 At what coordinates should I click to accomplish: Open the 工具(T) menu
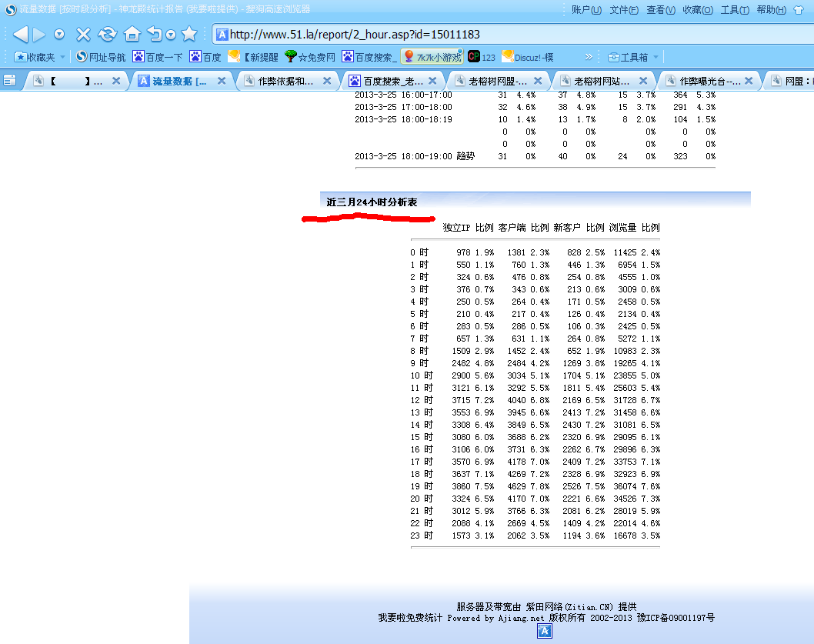[x=735, y=10]
